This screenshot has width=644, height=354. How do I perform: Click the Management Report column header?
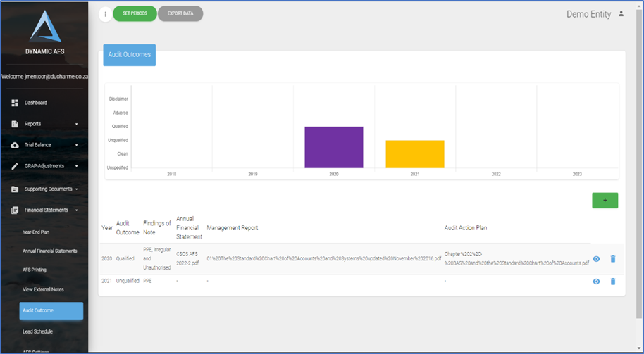pyautogui.click(x=233, y=228)
